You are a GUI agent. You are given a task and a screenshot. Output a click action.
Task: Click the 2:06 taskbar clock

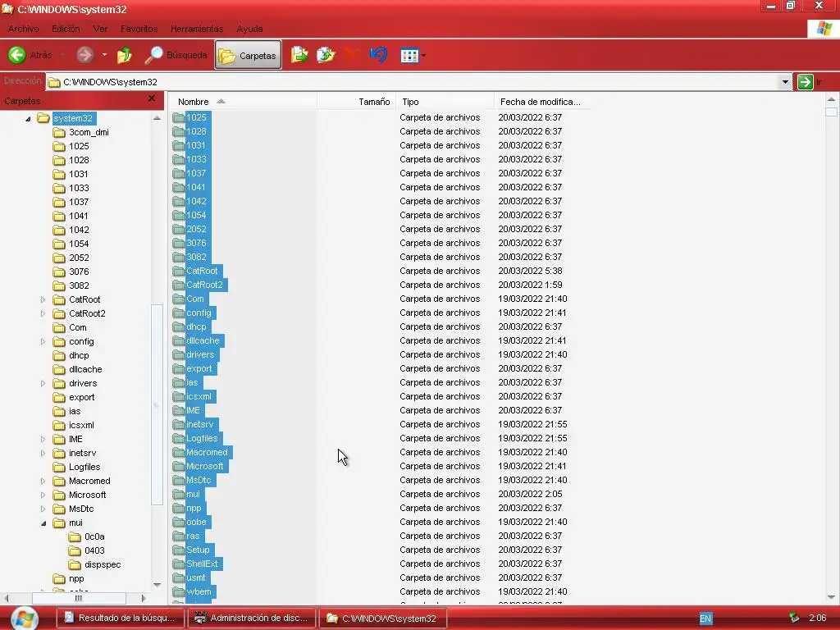[x=818, y=618]
